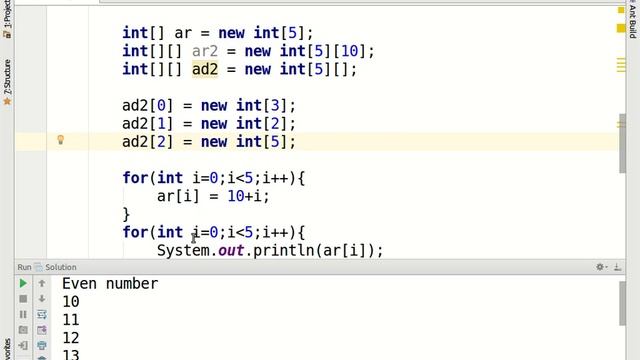Print the console output
This screenshot has height=360, width=640.
pyautogui.click(x=42, y=345)
